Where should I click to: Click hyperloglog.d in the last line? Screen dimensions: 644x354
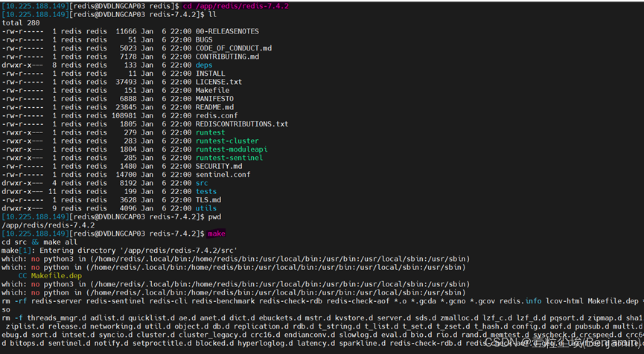point(265,343)
